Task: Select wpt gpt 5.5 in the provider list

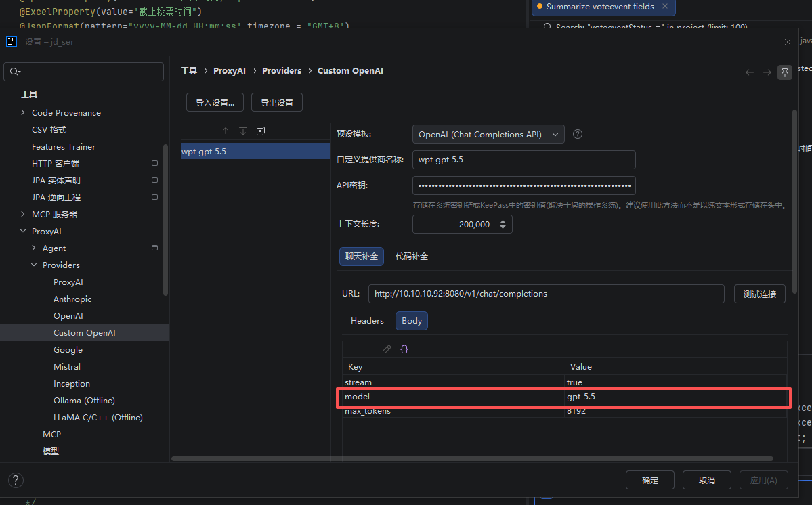Action: (256, 152)
